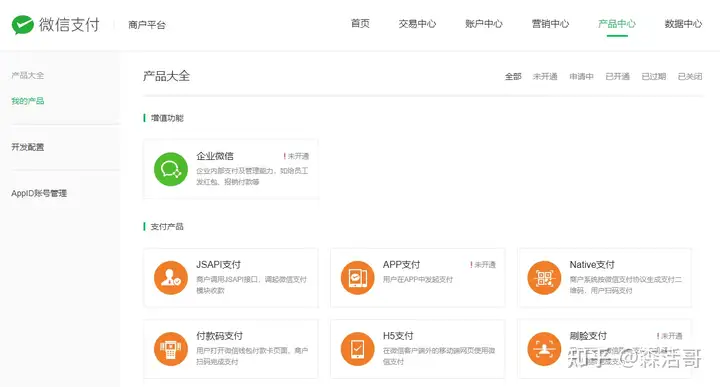Click the WeChat Pay green logo
720x387 pixels.
23,25
